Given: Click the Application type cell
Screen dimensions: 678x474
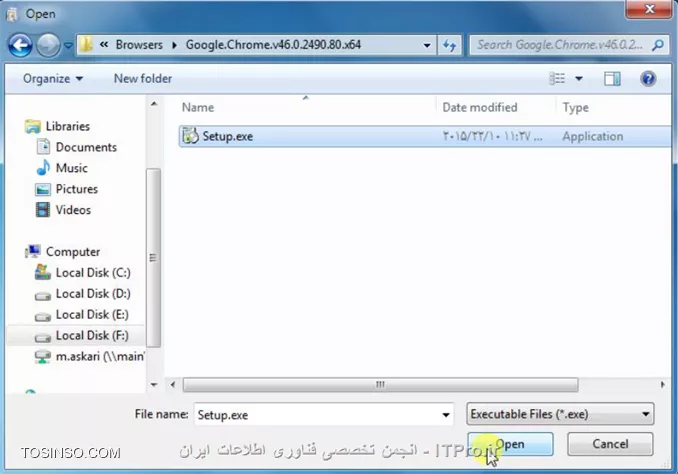Looking at the screenshot, I should [592, 137].
